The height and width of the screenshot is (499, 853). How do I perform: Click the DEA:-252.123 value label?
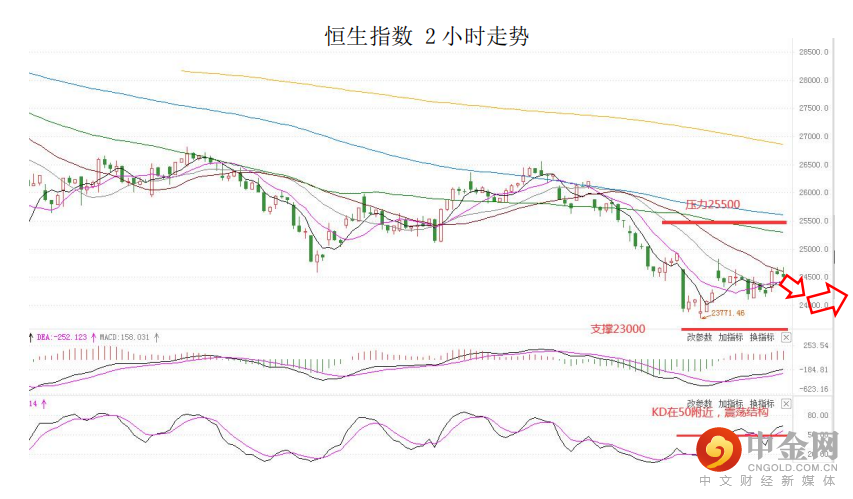tap(62, 338)
